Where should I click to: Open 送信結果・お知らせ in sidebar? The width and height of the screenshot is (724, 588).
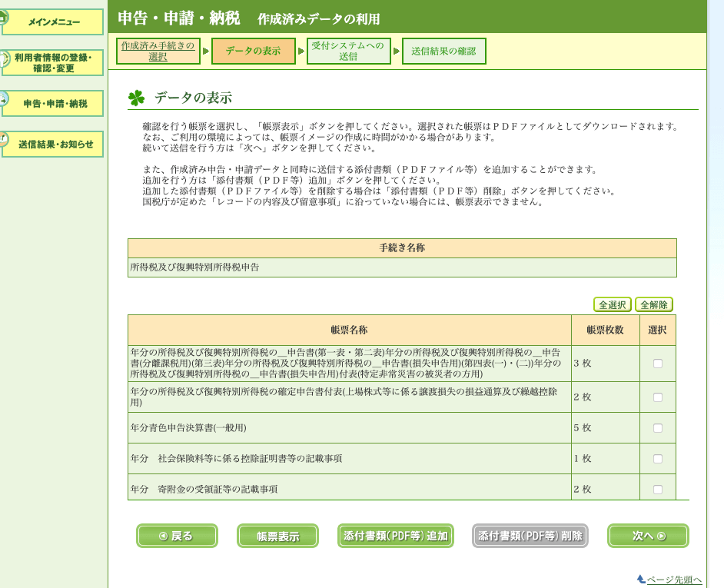[51, 144]
